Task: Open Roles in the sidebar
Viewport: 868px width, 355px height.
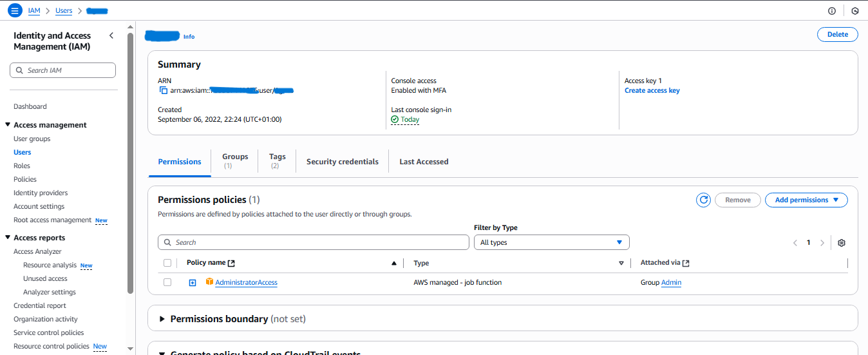Action: point(22,166)
